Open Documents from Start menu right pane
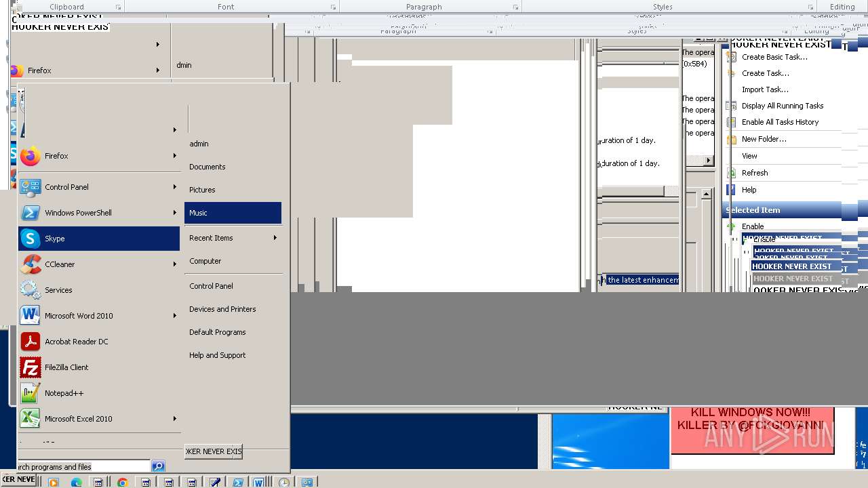Screen dimensions: 868x488 point(208,167)
